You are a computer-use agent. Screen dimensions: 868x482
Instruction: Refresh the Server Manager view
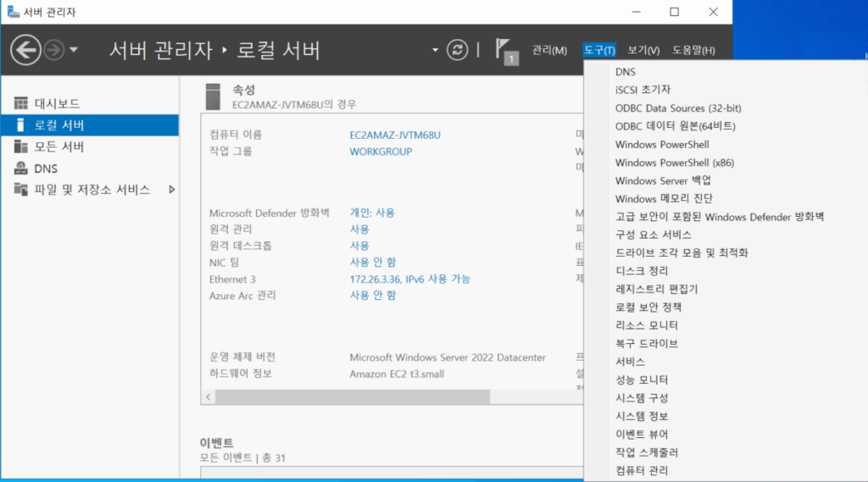pos(457,50)
